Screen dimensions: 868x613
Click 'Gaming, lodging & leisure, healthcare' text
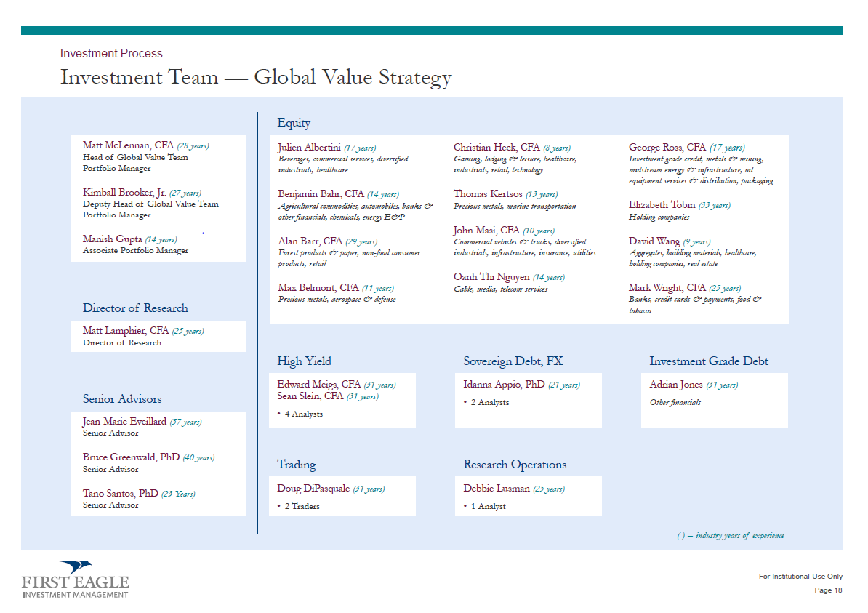pyautogui.click(x=515, y=159)
